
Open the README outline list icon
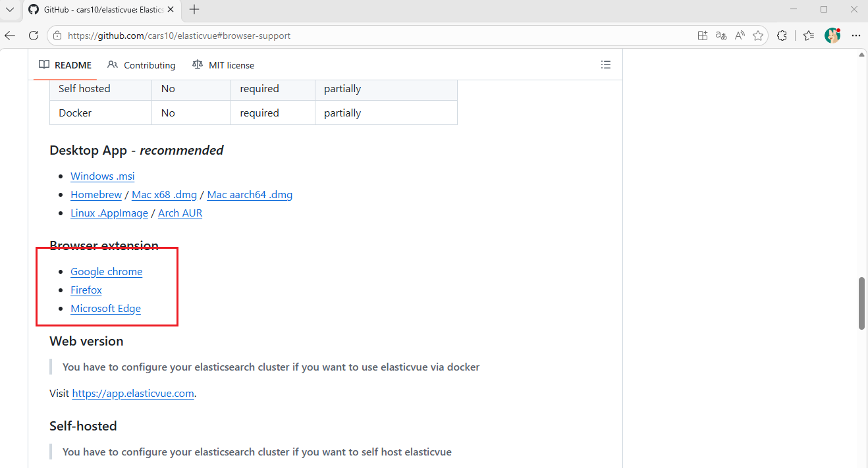pos(606,65)
